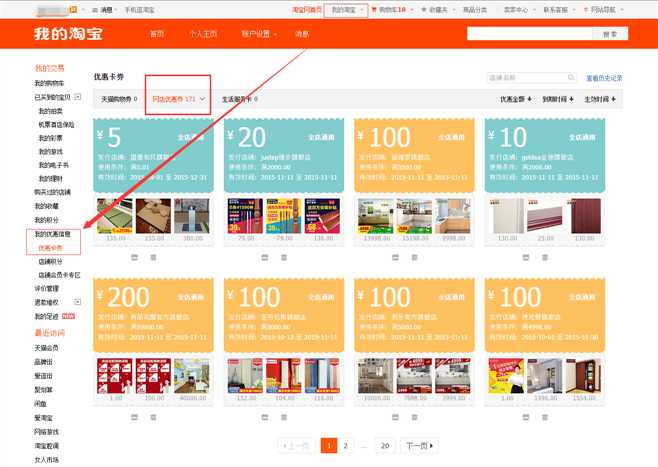Viewport: 658px width, 467px height.
Task: Open the 收藏夹 dropdown in the top bar
Action: coord(438,9)
